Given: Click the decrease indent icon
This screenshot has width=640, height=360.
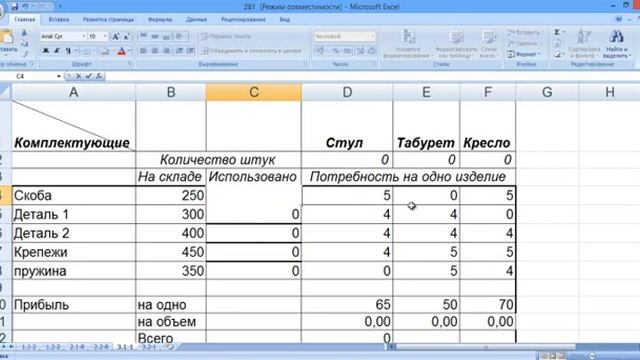Looking at the screenshot, I should (180, 51).
